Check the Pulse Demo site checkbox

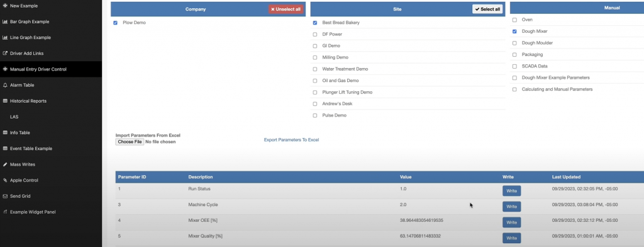(315, 116)
